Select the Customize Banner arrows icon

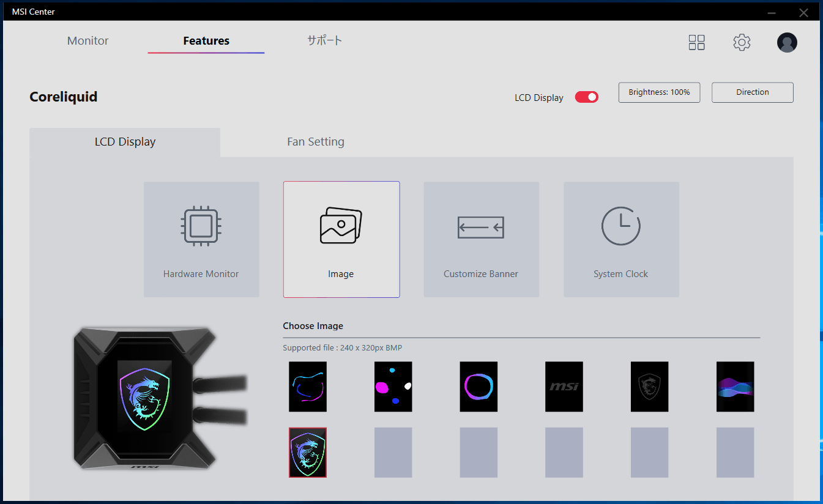(481, 228)
